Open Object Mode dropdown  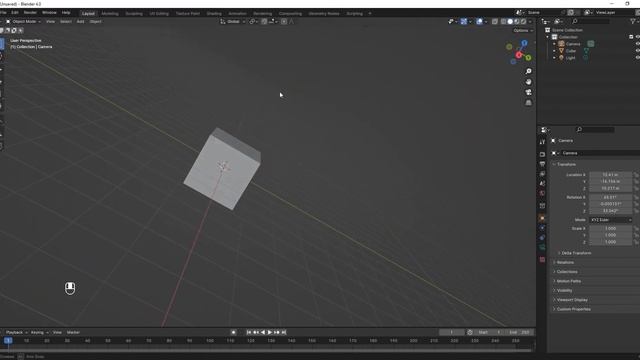coord(24,22)
